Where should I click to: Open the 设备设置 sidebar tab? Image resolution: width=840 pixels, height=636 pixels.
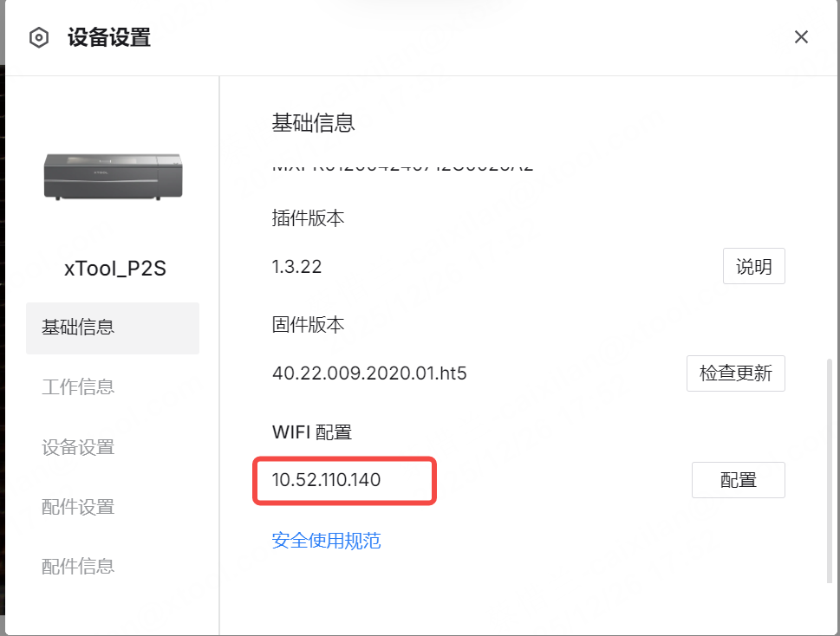tap(78, 447)
